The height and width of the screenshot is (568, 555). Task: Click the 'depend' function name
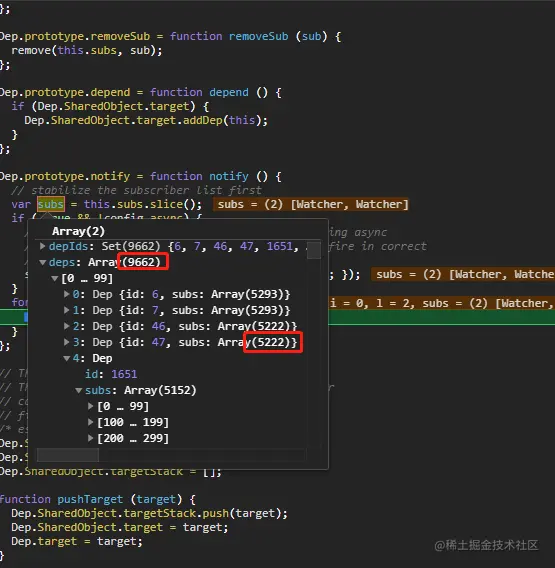[x=229, y=92]
